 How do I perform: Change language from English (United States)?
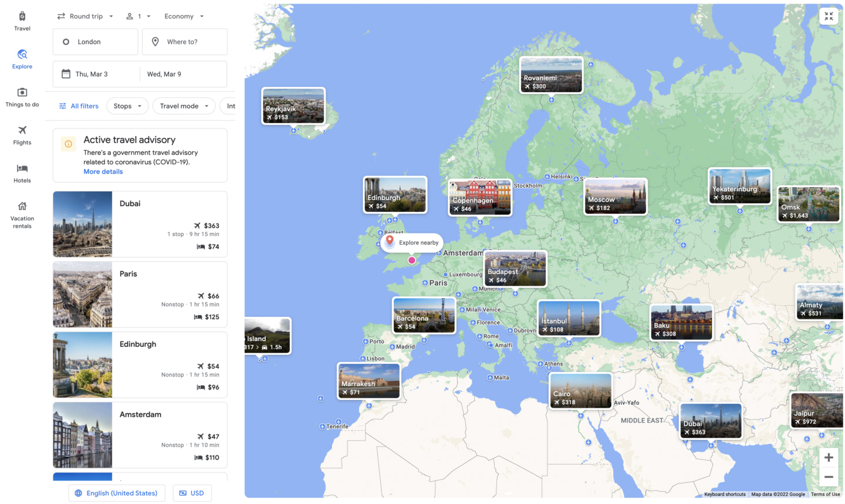pos(116,493)
